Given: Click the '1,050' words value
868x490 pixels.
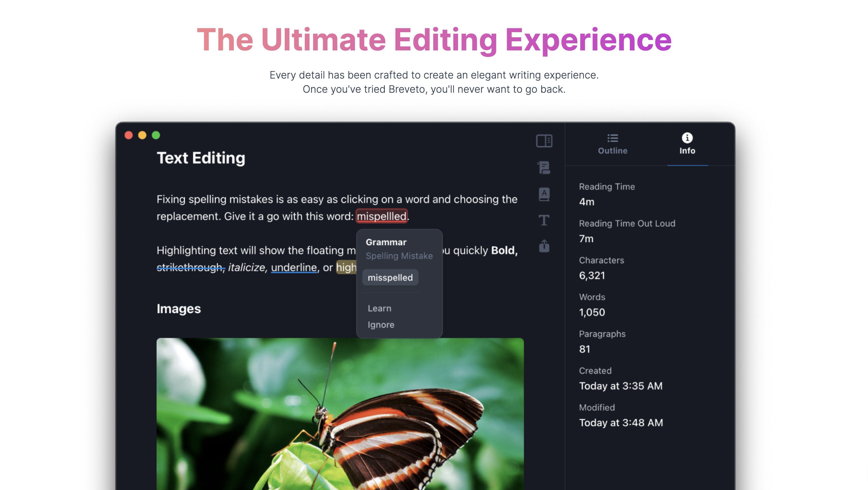Looking at the screenshot, I should (x=592, y=312).
